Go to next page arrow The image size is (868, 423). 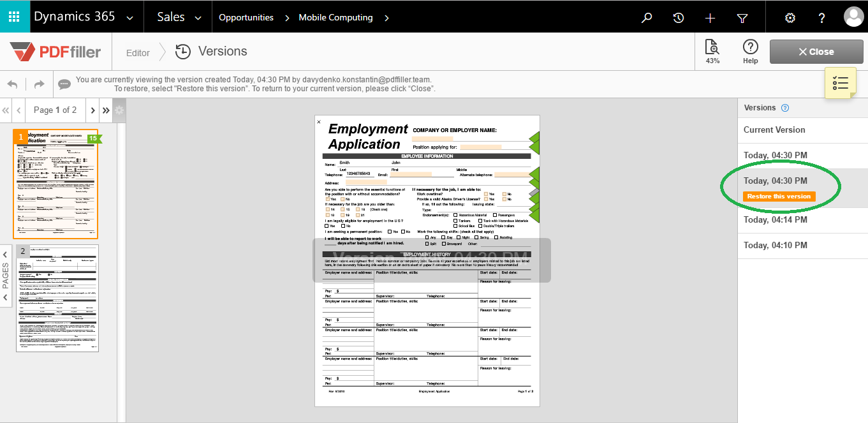point(92,110)
